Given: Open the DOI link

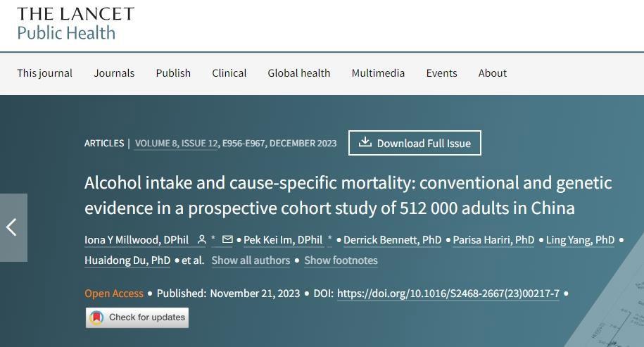Looking at the screenshot, I should [448, 294].
